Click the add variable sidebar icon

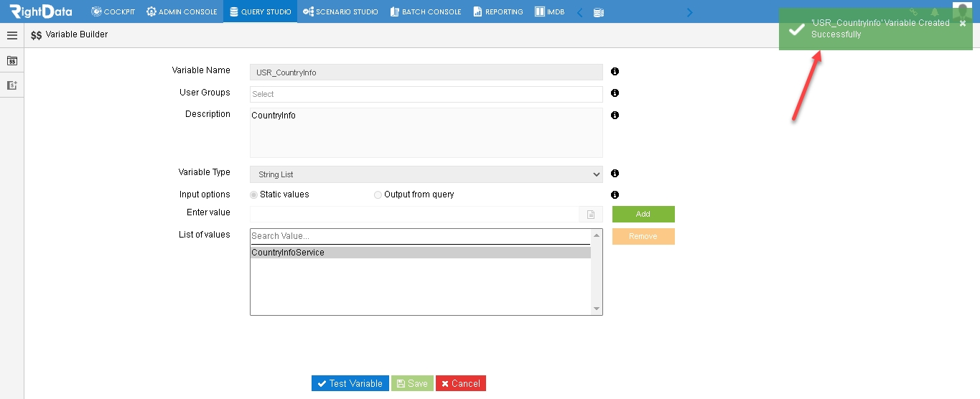pyautogui.click(x=12, y=85)
